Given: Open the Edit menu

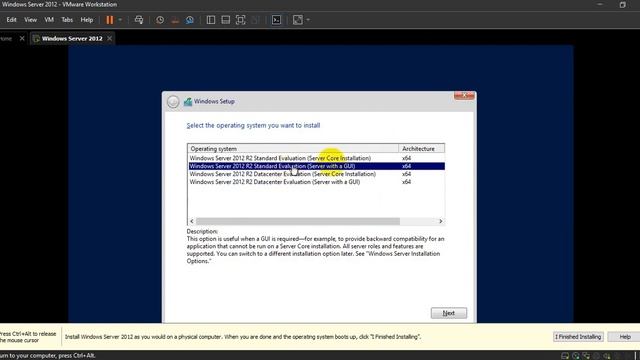Looking at the screenshot, I should [11, 20].
